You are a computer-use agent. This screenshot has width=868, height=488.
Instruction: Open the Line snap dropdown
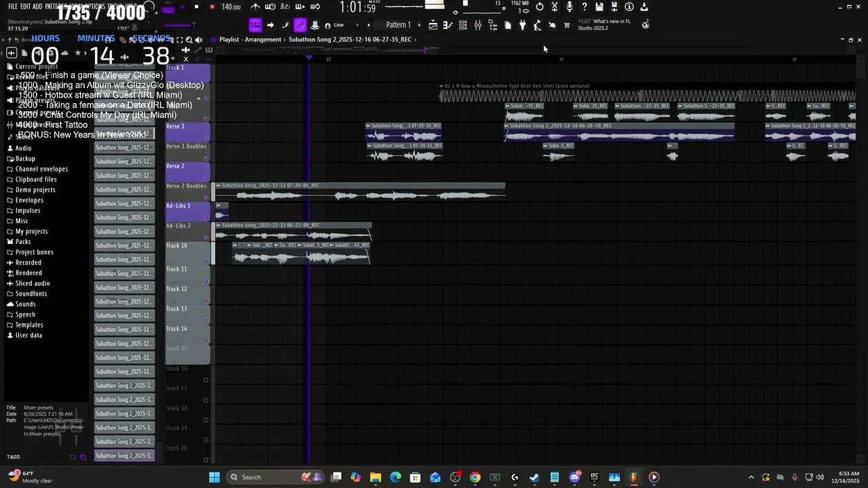[x=344, y=25]
